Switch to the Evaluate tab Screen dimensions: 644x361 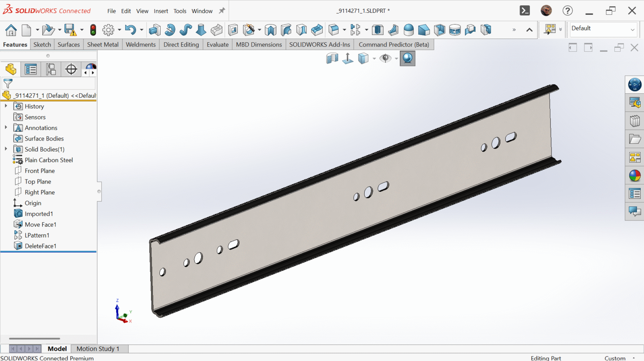click(x=218, y=44)
